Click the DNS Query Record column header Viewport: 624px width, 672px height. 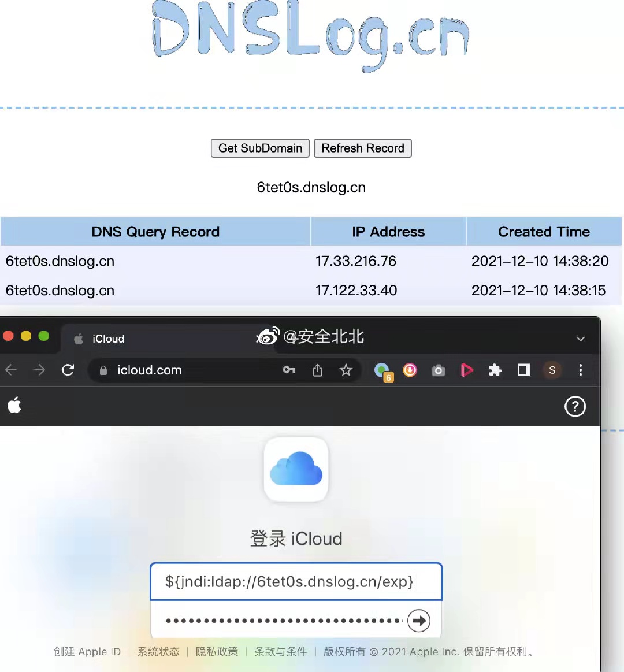coord(155,232)
